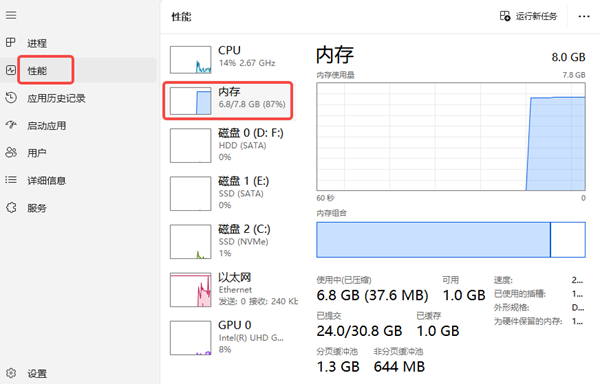The width and height of the screenshot is (600, 384).
Task: Select 磁盘 0 (D: F:) graph thumbnail
Action: [x=190, y=145]
